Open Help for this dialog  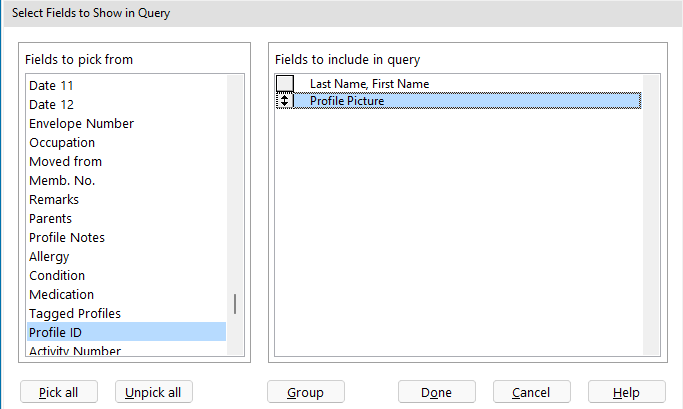[626, 392]
